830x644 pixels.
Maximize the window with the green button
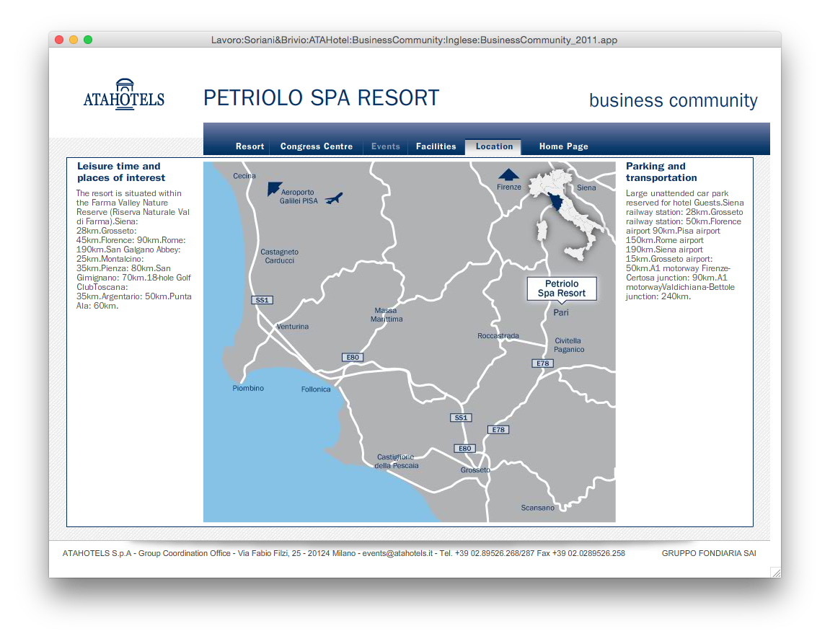pyautogui.click(x=88, y=40)
